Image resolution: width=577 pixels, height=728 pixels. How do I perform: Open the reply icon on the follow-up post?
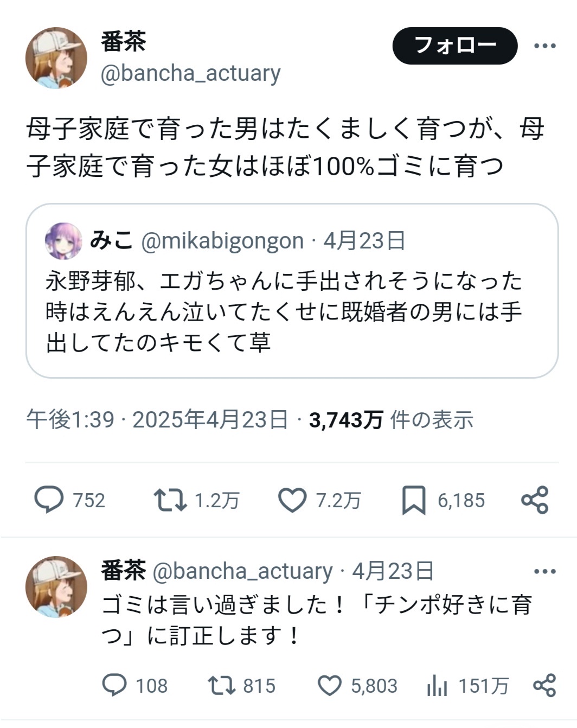(x=114, y=686)
